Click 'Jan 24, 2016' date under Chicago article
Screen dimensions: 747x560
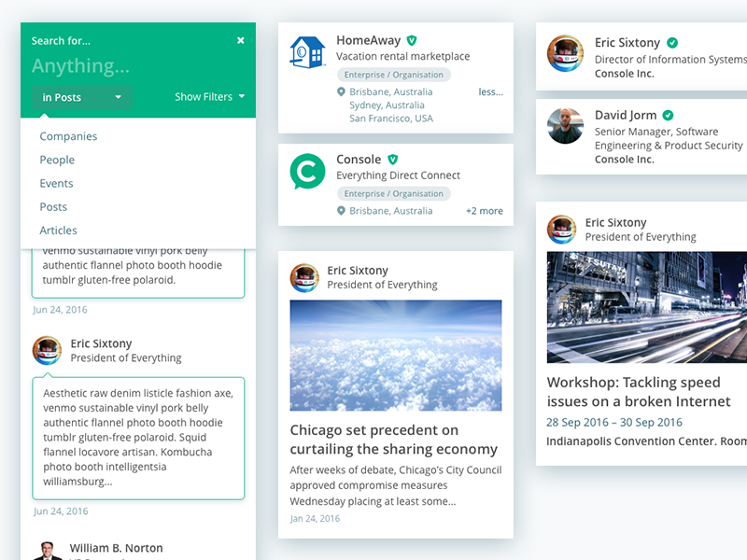click(x=315, y=519)
